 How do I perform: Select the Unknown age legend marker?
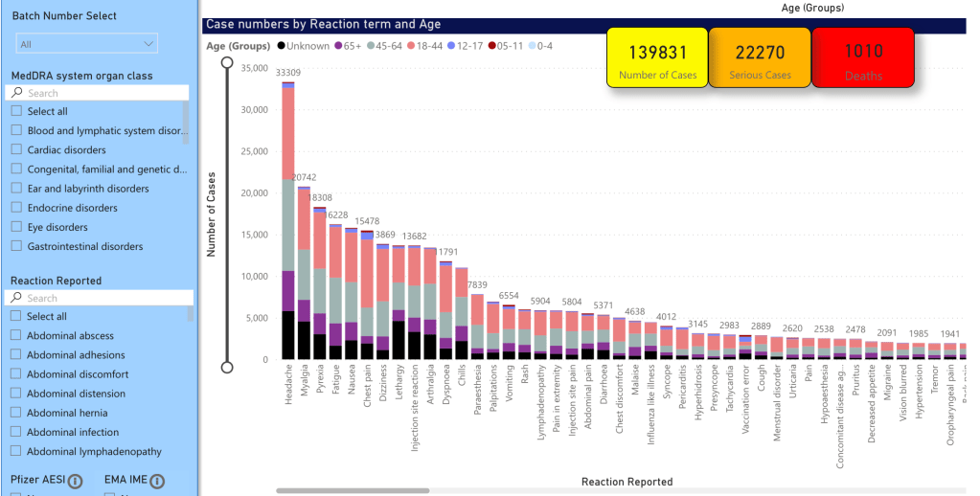click(x=281, y=46)
